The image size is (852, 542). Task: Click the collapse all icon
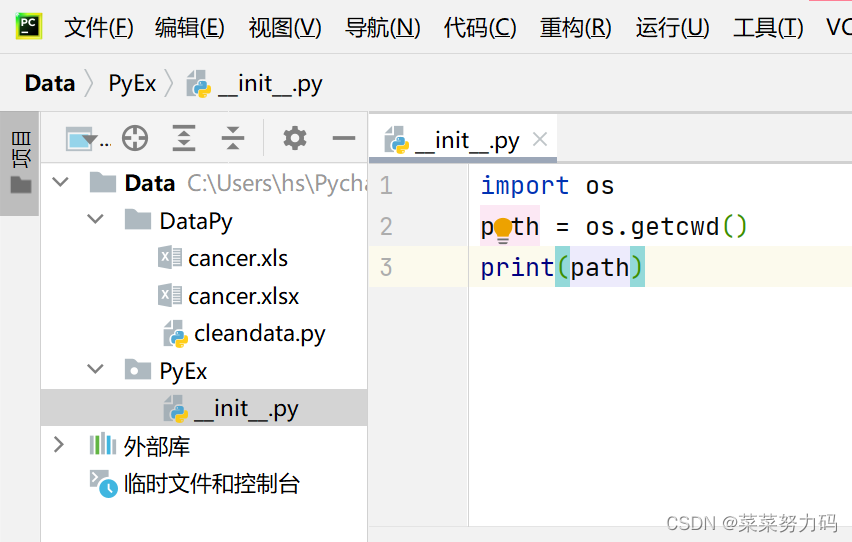233,138
